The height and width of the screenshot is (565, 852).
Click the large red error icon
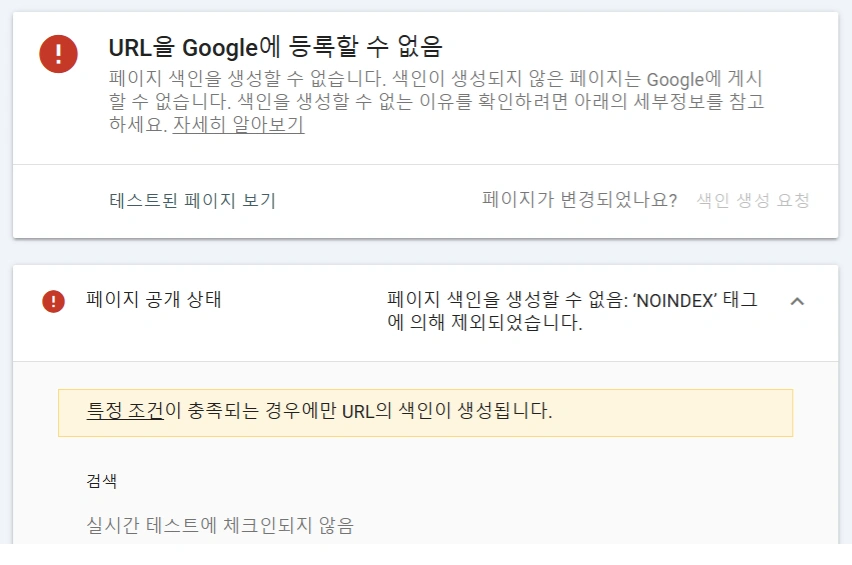pyautogui.click(x=58, y=53)
